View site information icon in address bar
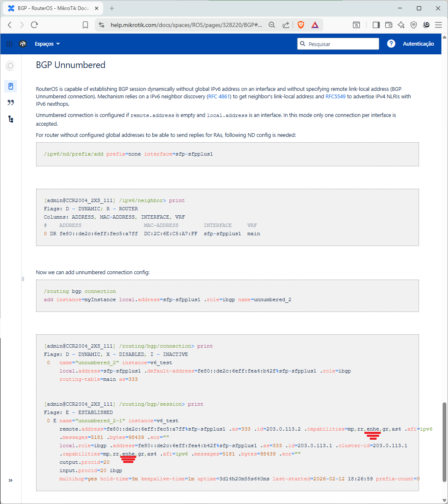 [x=102, y=25]
